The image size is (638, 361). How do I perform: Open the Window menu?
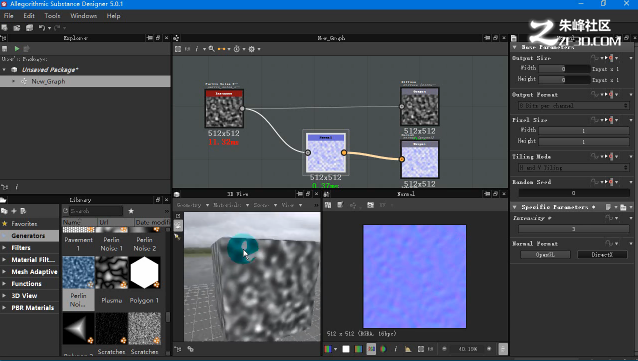[x=83, y=16]
